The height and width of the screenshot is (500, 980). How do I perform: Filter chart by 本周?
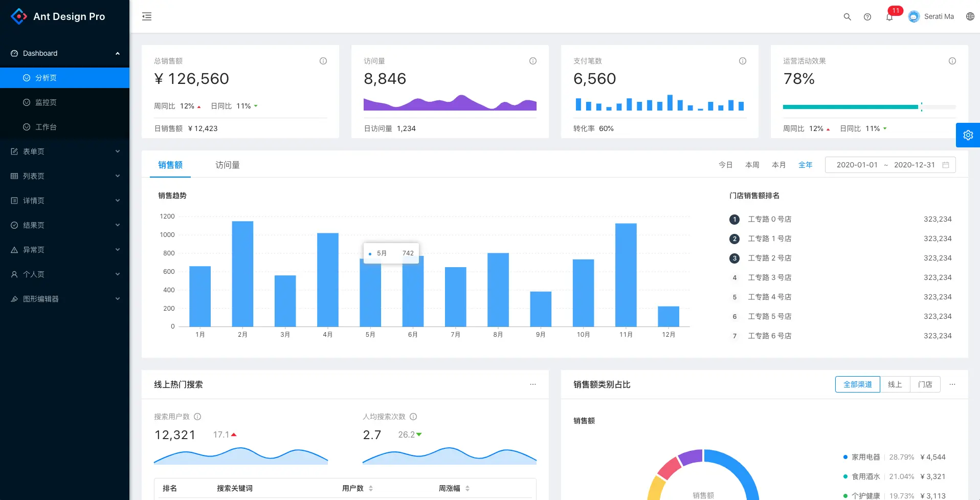(x=752, y=165)
